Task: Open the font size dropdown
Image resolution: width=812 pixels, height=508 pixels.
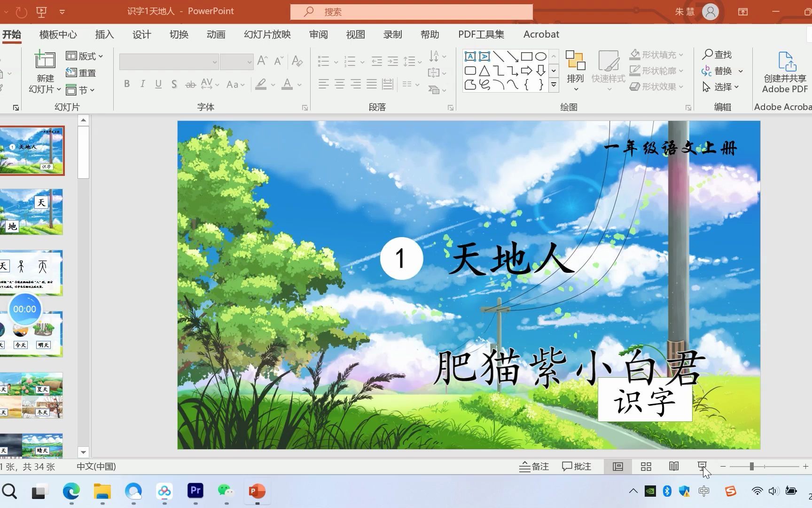Action: point(249,62)
